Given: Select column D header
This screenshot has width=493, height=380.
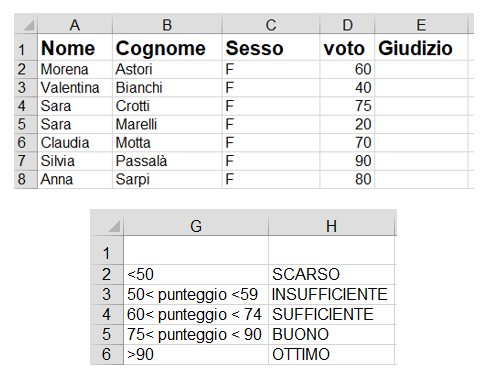Looking at the screenshot, I should click(x=347, y=24).
